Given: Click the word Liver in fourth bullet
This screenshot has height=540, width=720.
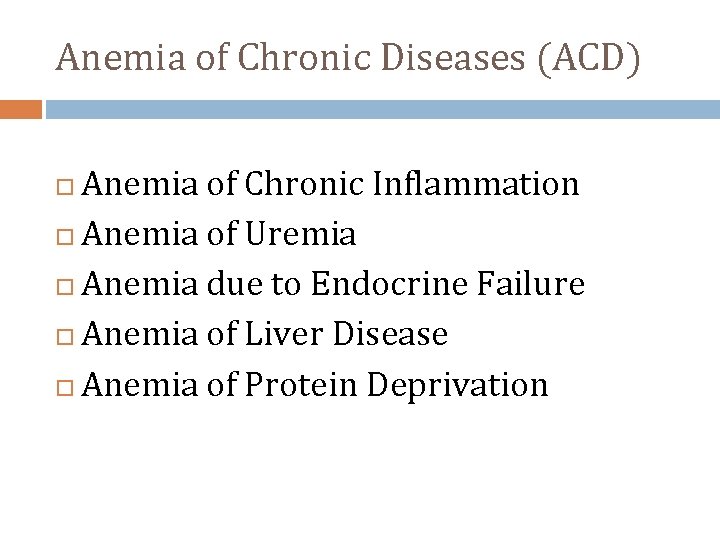Looking at the screenshot, I should click(x=284, y=333).
